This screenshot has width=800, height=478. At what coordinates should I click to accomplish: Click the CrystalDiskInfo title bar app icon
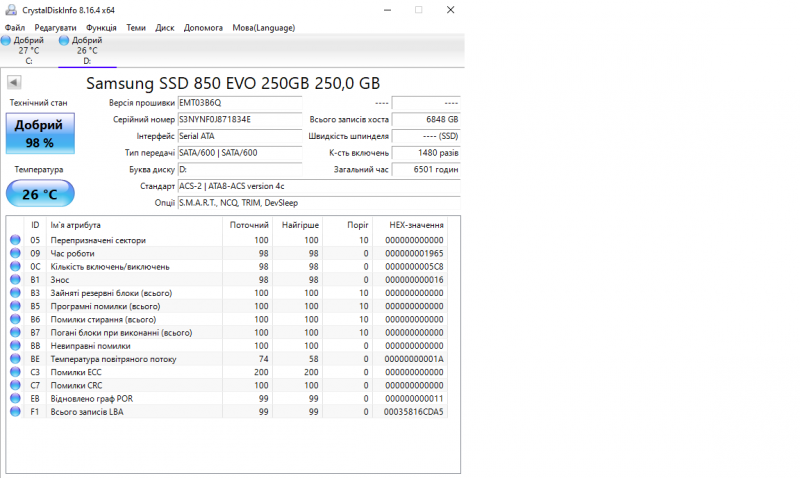coord(7,9)
